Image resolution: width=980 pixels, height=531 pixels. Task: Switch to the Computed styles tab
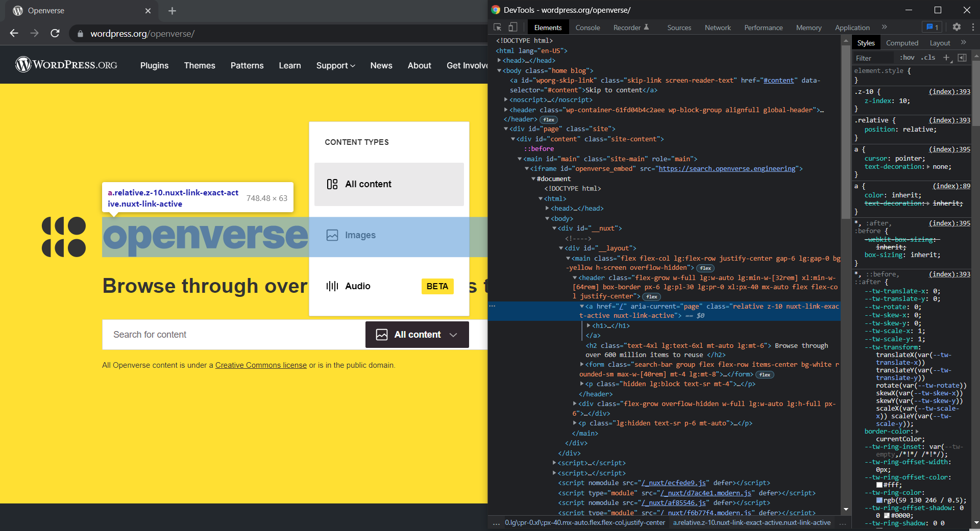coord(902,43)
